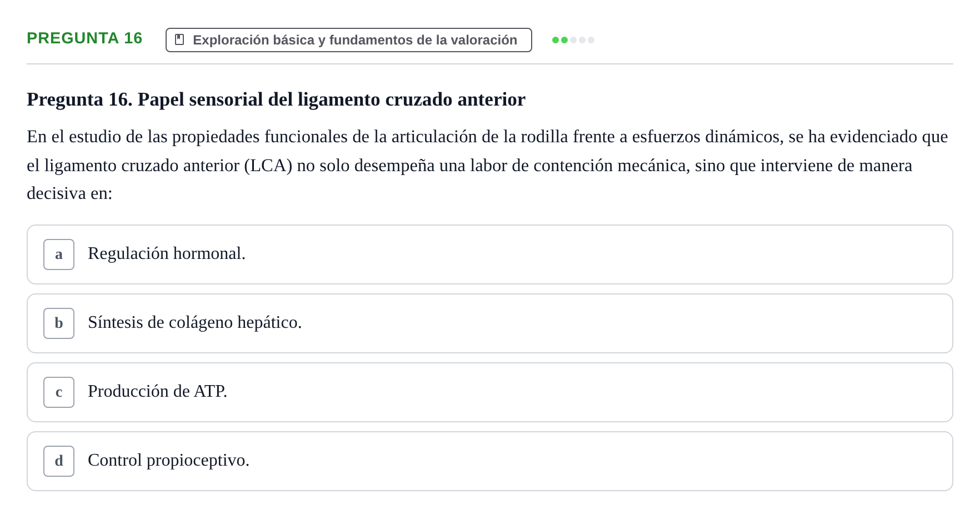Click the book icon in topic tag
This screenshot has width=980, height=519.
pyautogui.click(x=179, y=39)
